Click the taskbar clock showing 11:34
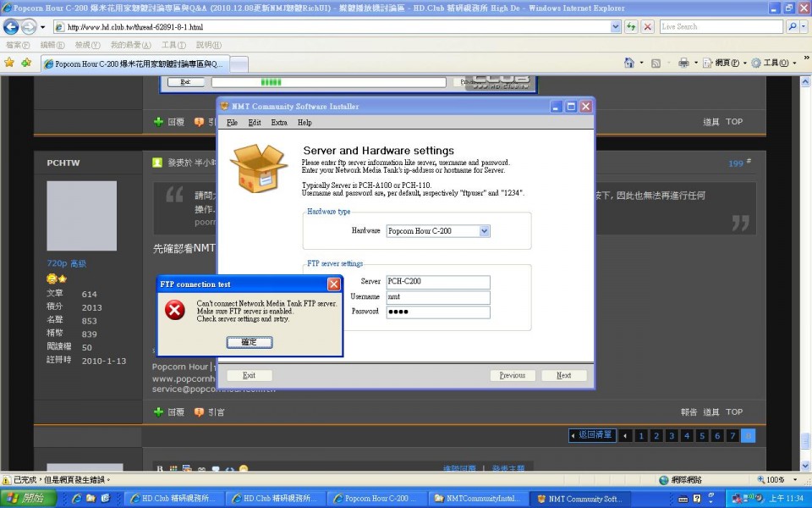Screen dimensions: 812x508 point(786,499)
